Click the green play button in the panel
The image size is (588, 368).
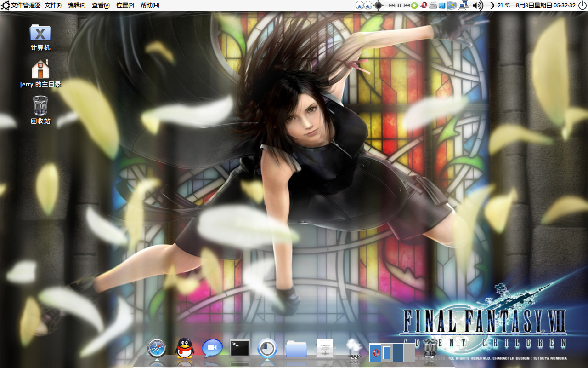point(414,6)
